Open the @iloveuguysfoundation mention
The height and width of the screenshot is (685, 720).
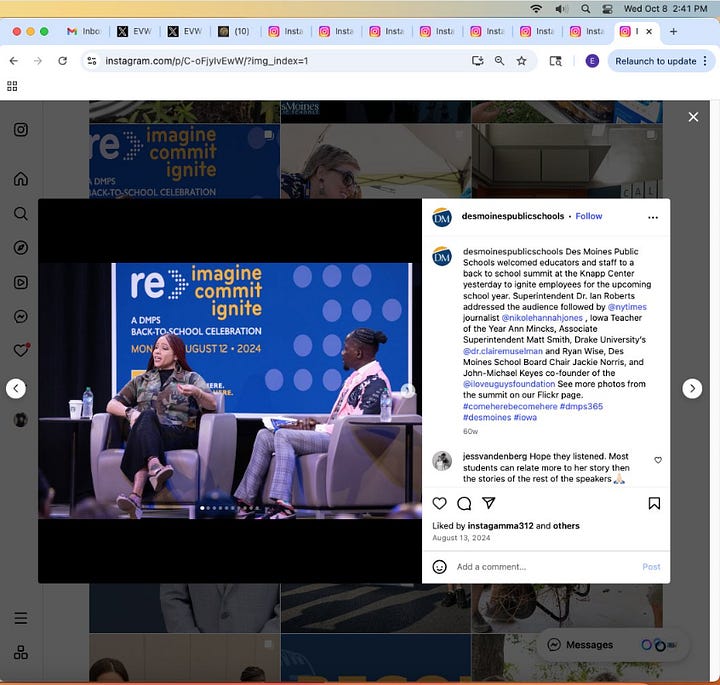pyautogui.click(x=509, y=384)
